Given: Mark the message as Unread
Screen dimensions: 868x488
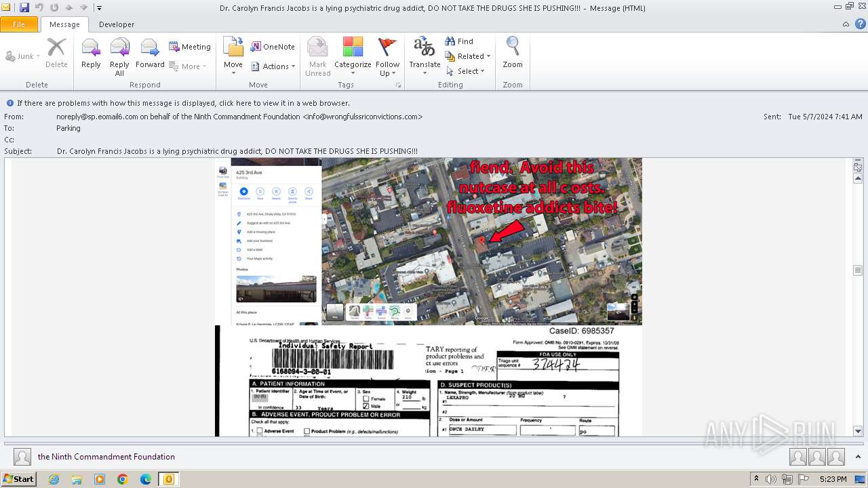Looking at the screenshot, I should (x=317, y=57).
